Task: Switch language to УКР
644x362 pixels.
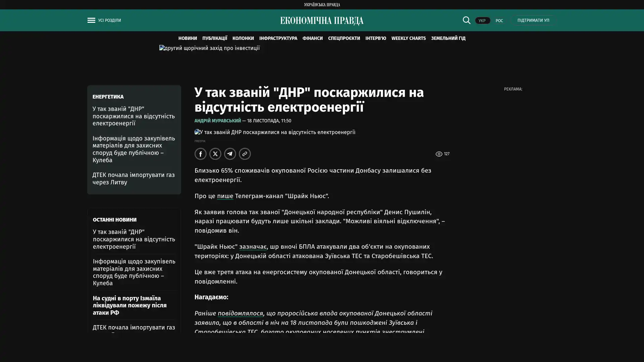Action: (482, 21)
